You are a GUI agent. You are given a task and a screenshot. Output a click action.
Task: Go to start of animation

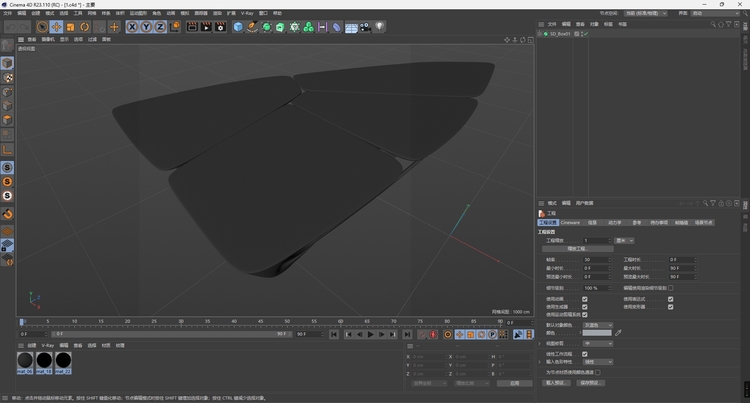(334, 335)
